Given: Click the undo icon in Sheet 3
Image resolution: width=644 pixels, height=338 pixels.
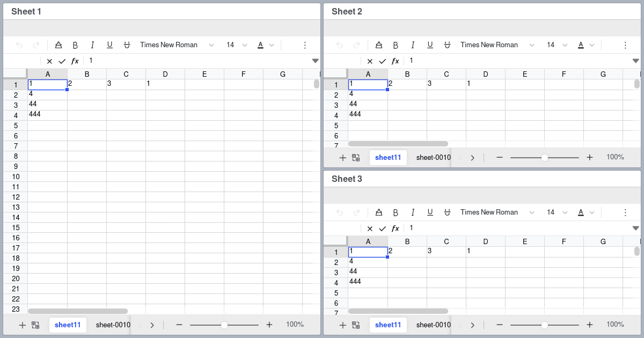Looking at the screenshot, I should [x=339, y=212].
